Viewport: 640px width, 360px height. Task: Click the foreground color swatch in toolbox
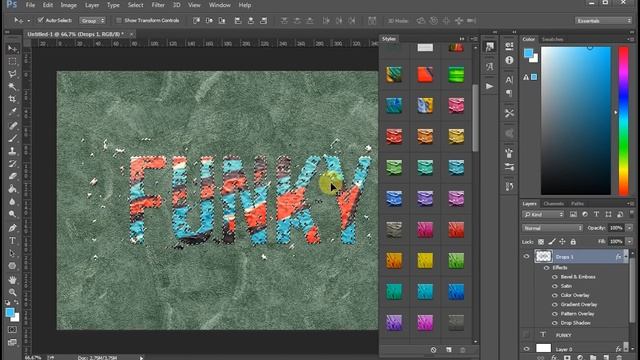coord(9,313)
